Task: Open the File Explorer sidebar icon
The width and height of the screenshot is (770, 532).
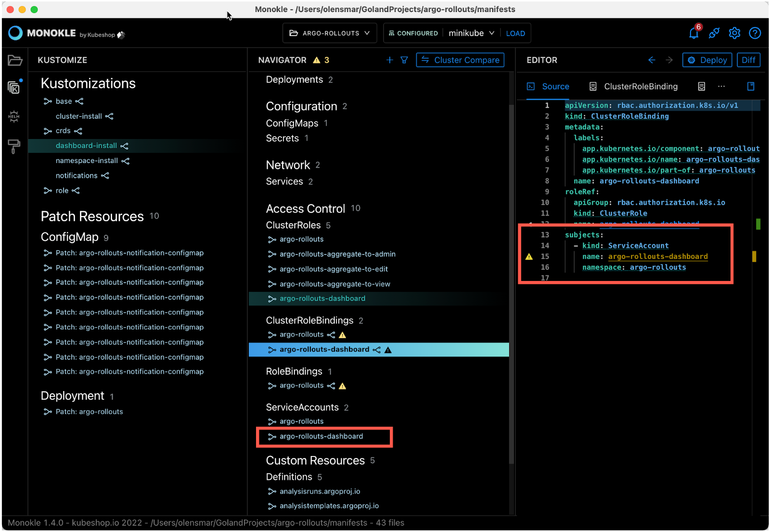Action: coord(14,60)
